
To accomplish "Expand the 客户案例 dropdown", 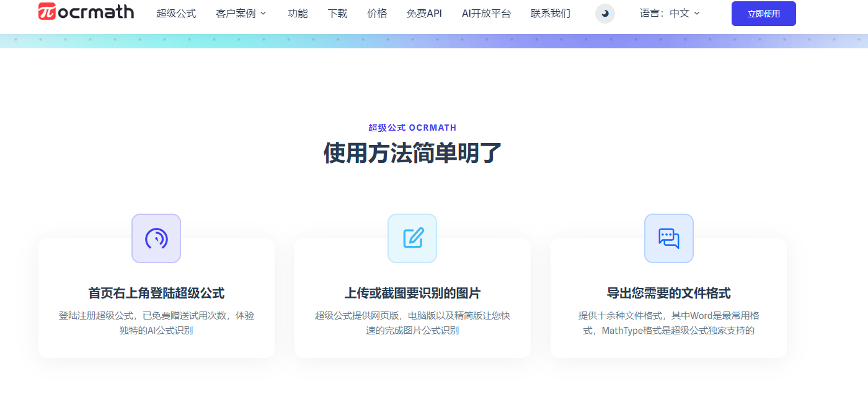I will tap(241, 13).
